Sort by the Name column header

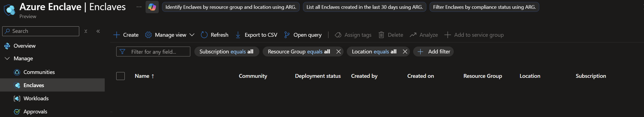pos(142,76)
